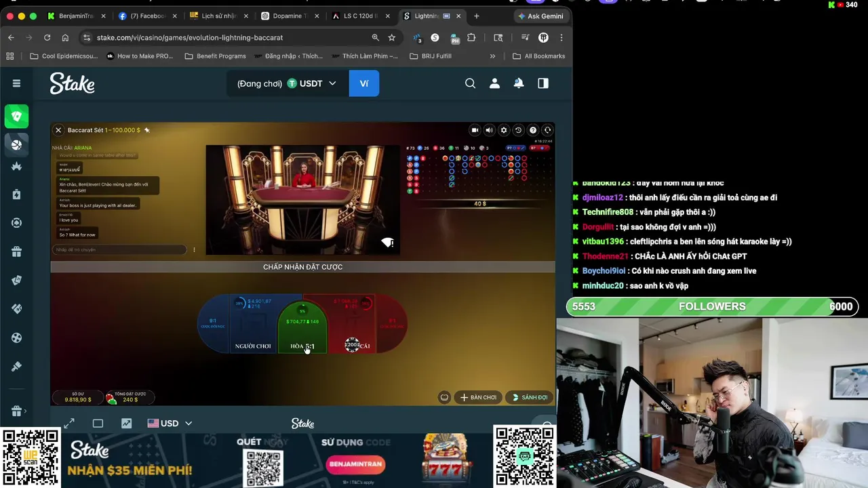Enter fullscreen with the expand arrows icon
The height and width of the screenshot is (488, 868).
point(69,424)
